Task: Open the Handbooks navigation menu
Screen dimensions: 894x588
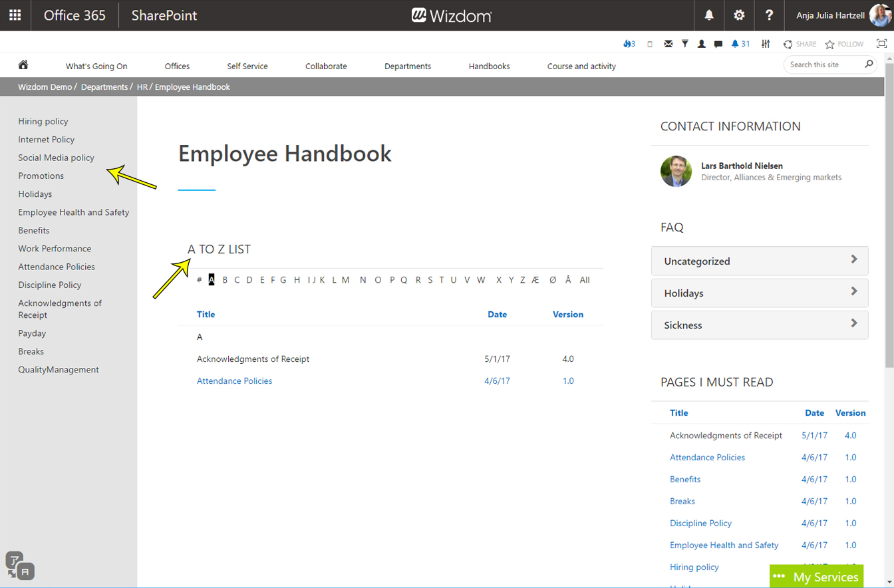Action: coord(489,66)
